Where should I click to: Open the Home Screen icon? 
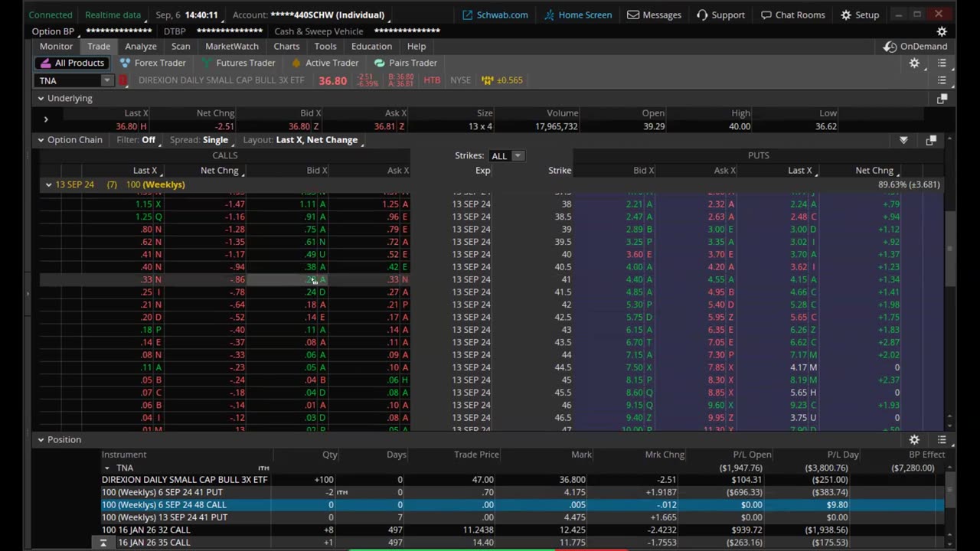coord(550,15)
